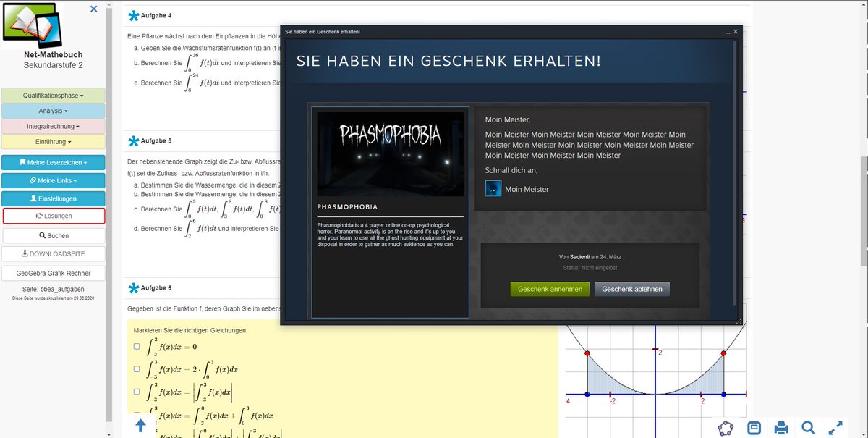Close the Steam gift window
Viewport: 868px width, 438px height.
(x=736, y=32)
